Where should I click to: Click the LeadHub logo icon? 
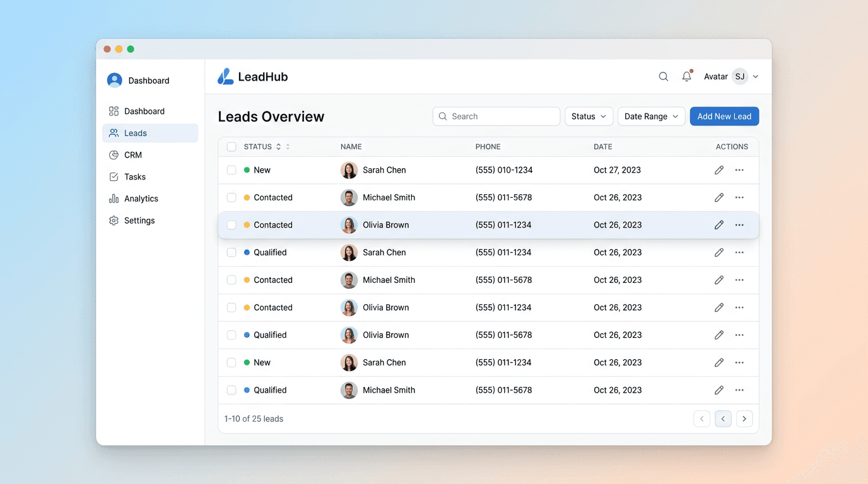click(x=225, y=76)
